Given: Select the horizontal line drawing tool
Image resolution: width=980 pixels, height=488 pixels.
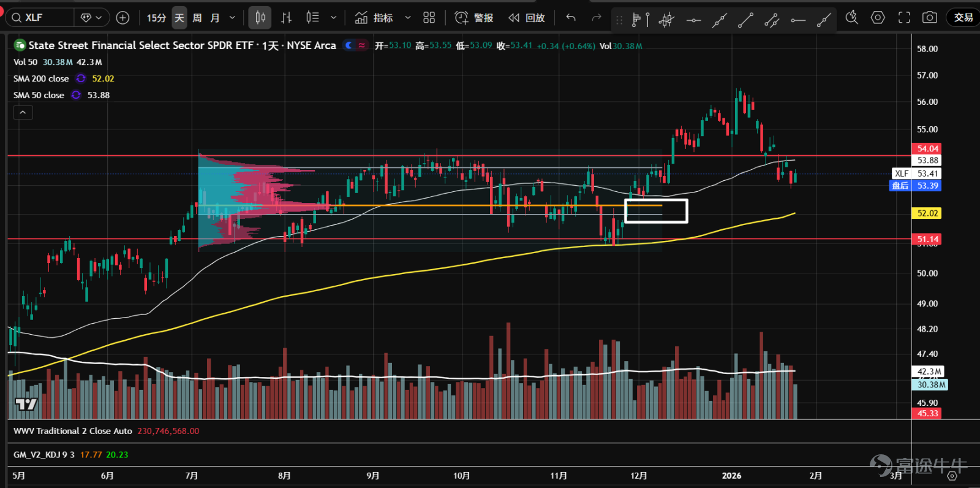Looking at the screenshot, I should coord(693,20).
